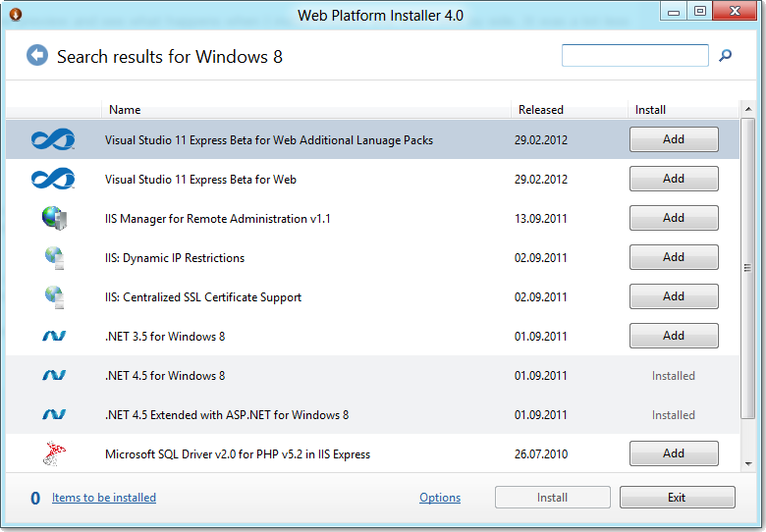Open the Items to be installed link
Screen dimensions: 766x532
click(104, 498)
